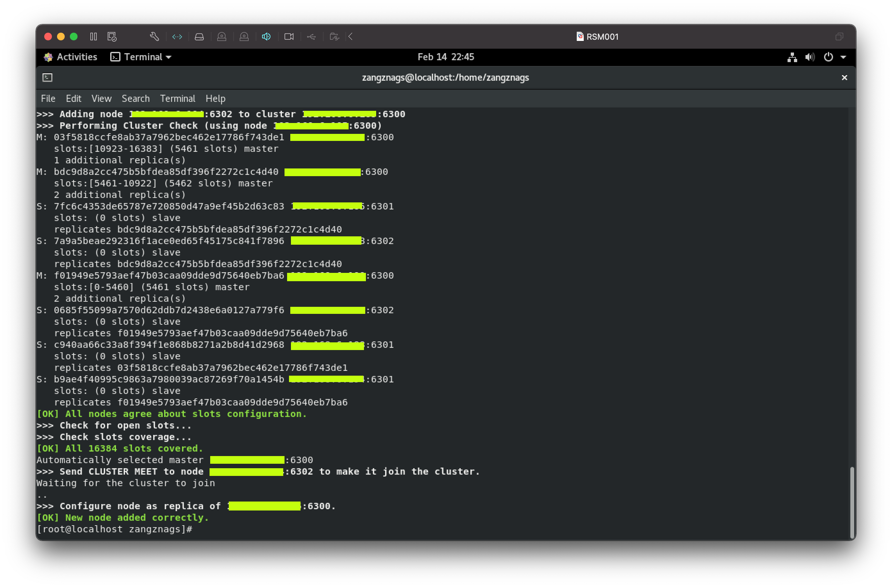Image resolution: width=892 pixels, height=588 pixels.
Task: Toggle GNOME volume indicator in top bar
Action: click(x=810, y=57)
